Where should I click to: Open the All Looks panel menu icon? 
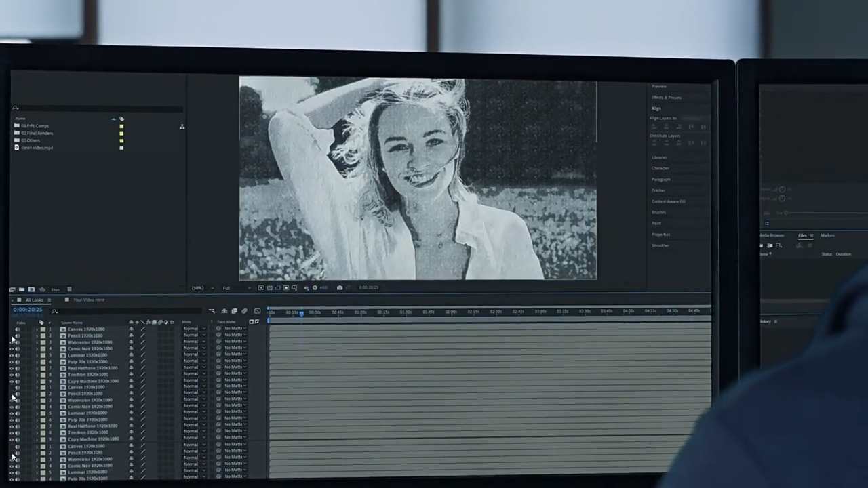click(50, 300)
